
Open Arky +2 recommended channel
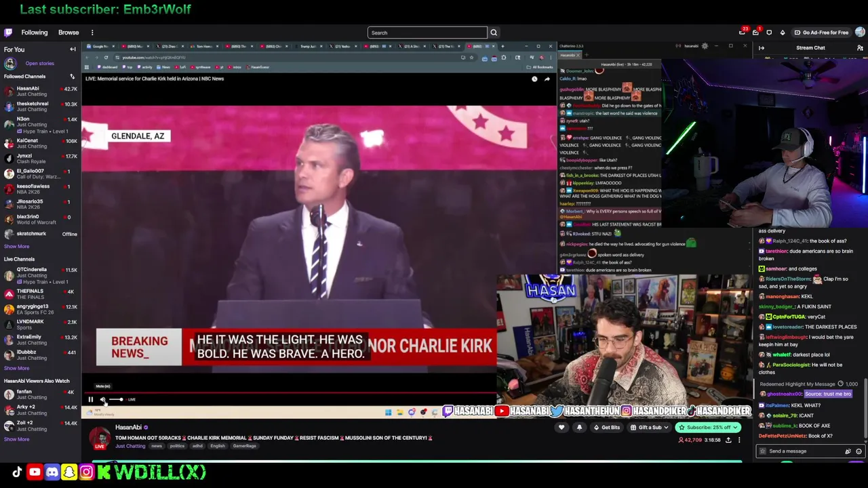pyautogui.click(x=41, y=409)
